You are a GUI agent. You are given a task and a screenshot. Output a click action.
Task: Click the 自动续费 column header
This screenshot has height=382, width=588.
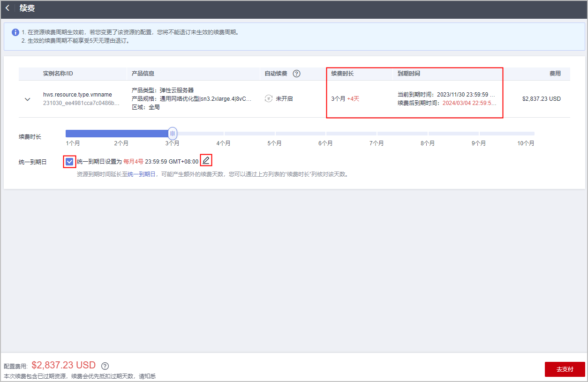pyautogui.click(x=276, y=74)
